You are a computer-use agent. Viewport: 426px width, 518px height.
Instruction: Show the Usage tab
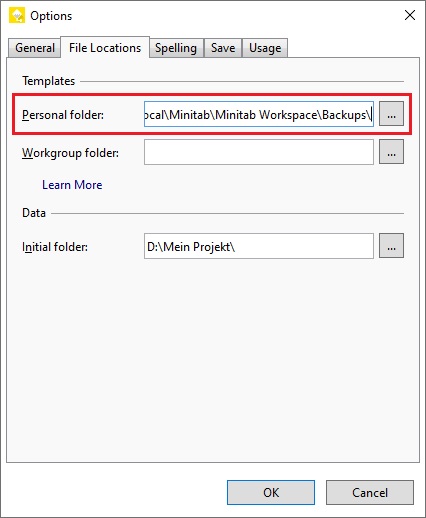tap(265, 48)
